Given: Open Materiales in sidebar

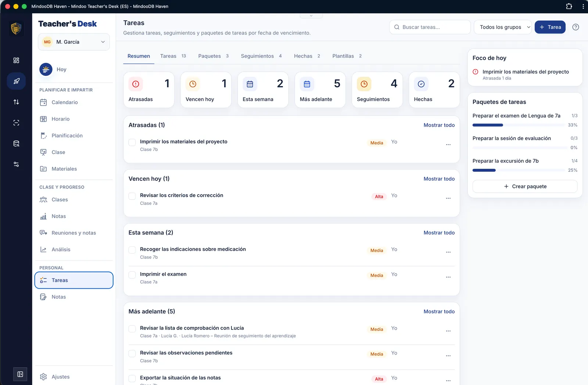Looking at the screenshot, I should 74,169.
